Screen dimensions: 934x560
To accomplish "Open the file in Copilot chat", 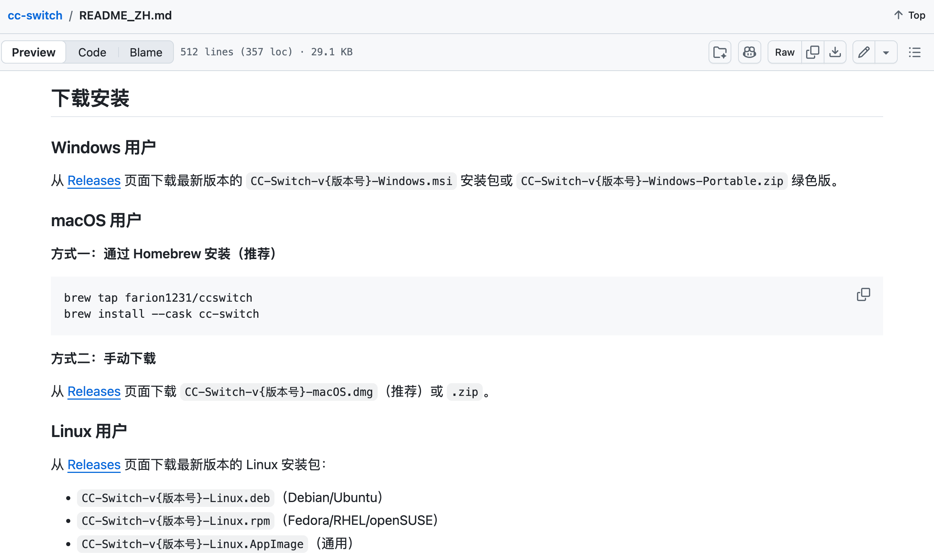I will (x=749, y=52).
